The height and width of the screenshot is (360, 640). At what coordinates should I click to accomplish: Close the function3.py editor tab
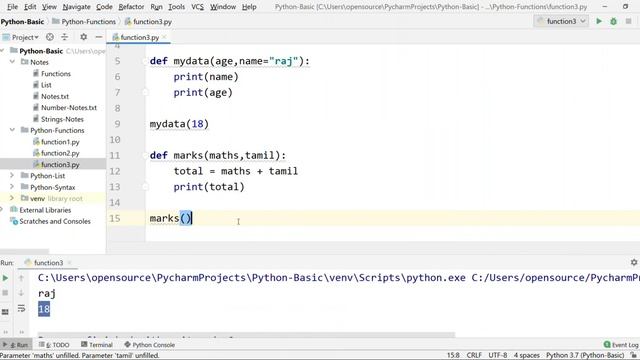tap(164, 37)
